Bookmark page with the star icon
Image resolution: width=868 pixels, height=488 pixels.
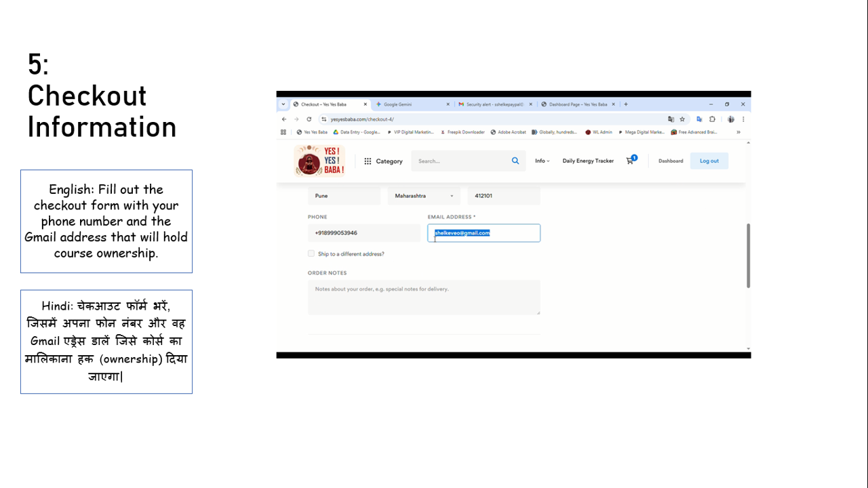[x=682, y=119]
